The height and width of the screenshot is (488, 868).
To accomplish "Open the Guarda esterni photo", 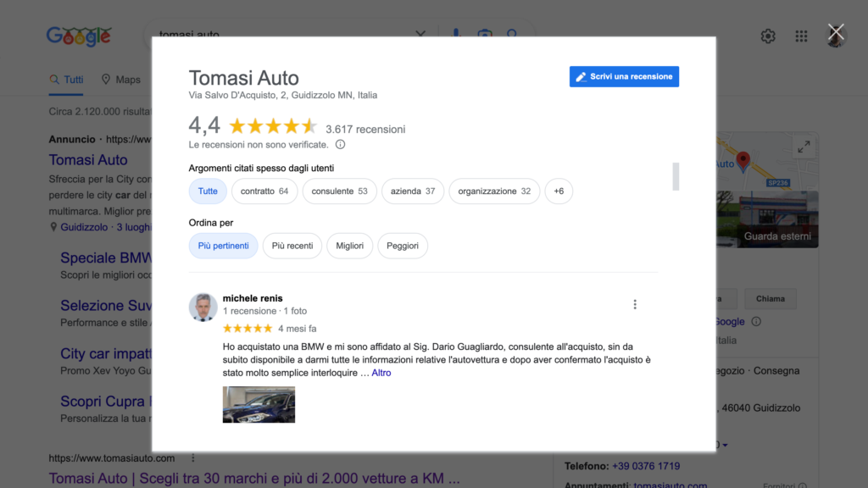I will click(x=767, y=219).
